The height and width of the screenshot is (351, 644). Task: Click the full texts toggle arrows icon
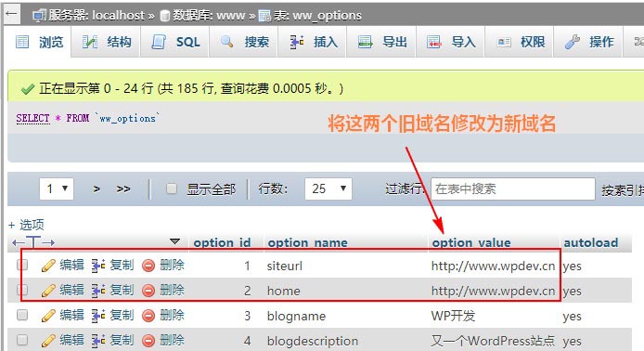[33, 242]
